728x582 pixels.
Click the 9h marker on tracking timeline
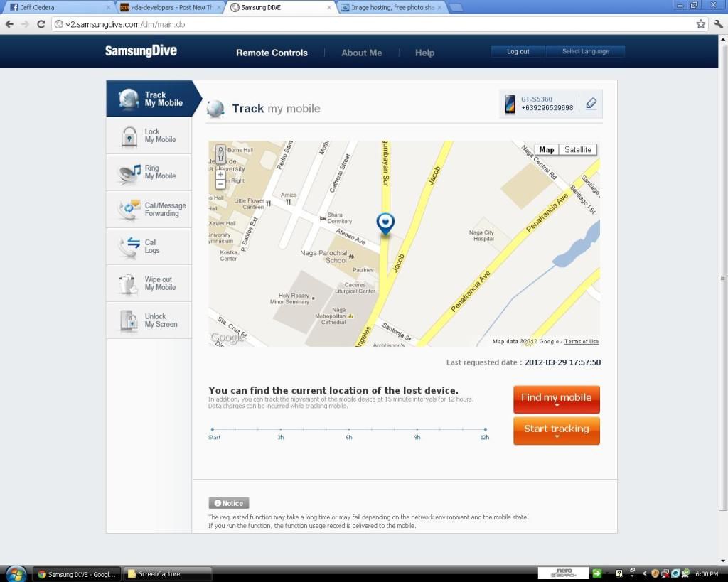tap(417, 429)
